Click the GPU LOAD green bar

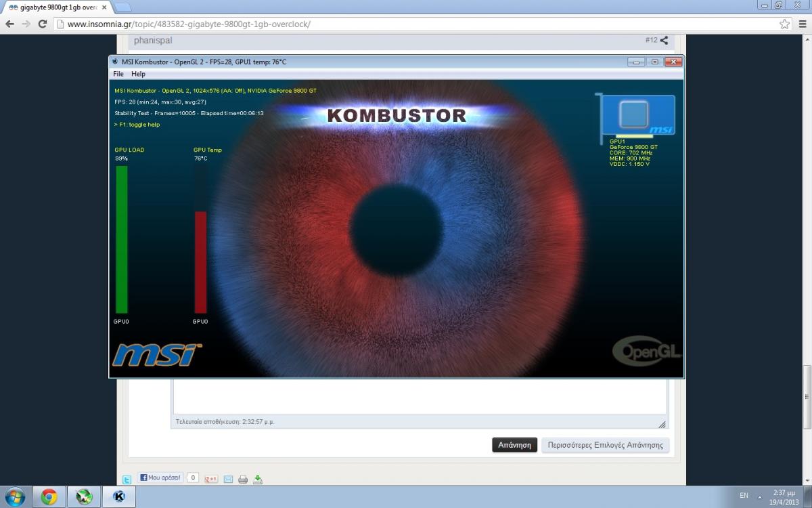tap(122, 239)
